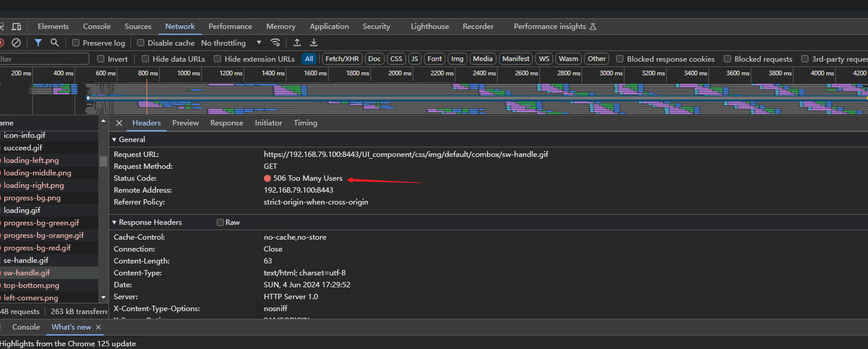The width and height of the screenshot is (868, 349).
Task: Check Hide extension URLs
Action: pyautogui.click(x=217, y=59)
